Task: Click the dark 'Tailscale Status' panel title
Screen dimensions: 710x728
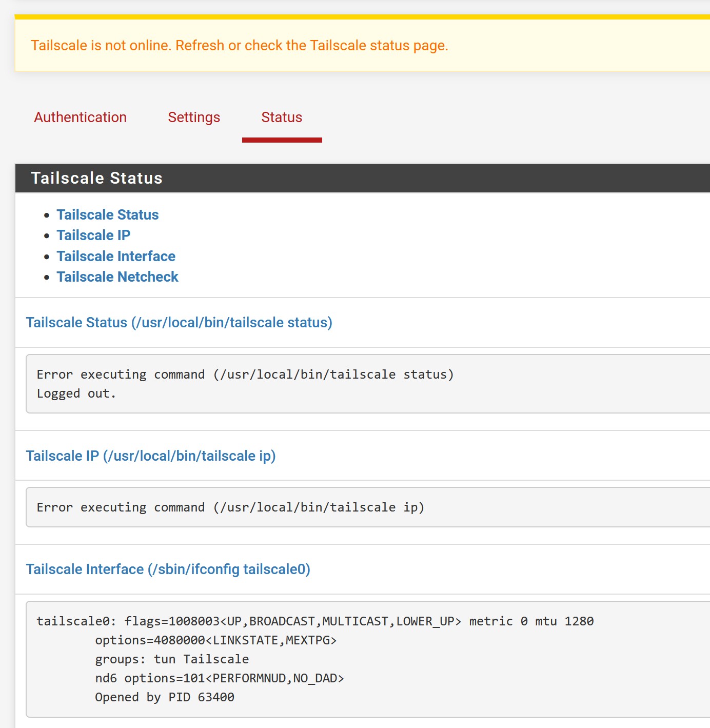Action: [97, 178]
